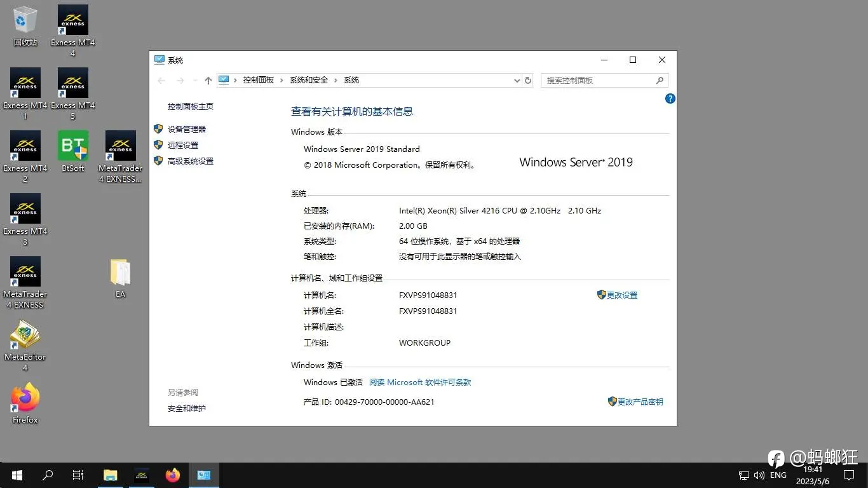Viewport: 868px width, 488px height.
Task: Click the forward navigation arrow
Action: coord(180,80)
